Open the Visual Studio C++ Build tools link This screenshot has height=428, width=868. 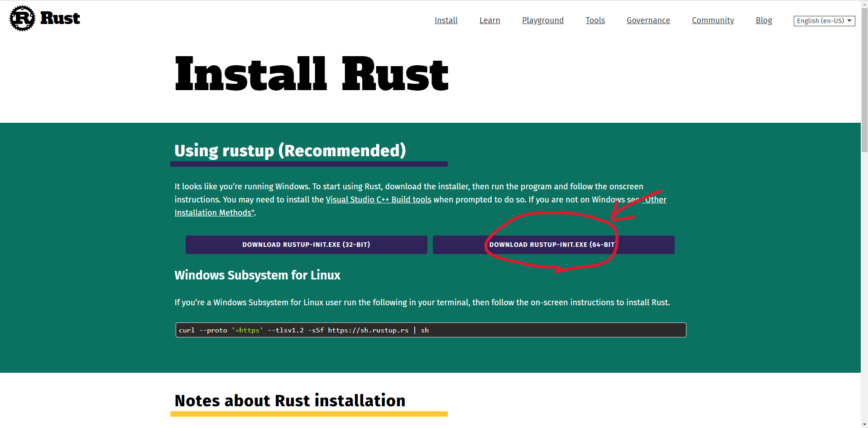378,199
